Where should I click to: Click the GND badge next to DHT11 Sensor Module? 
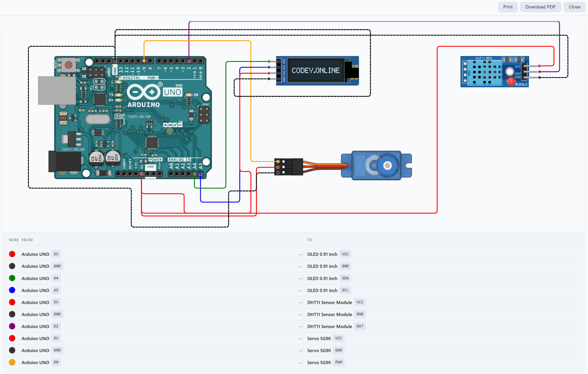pos(360,314)
